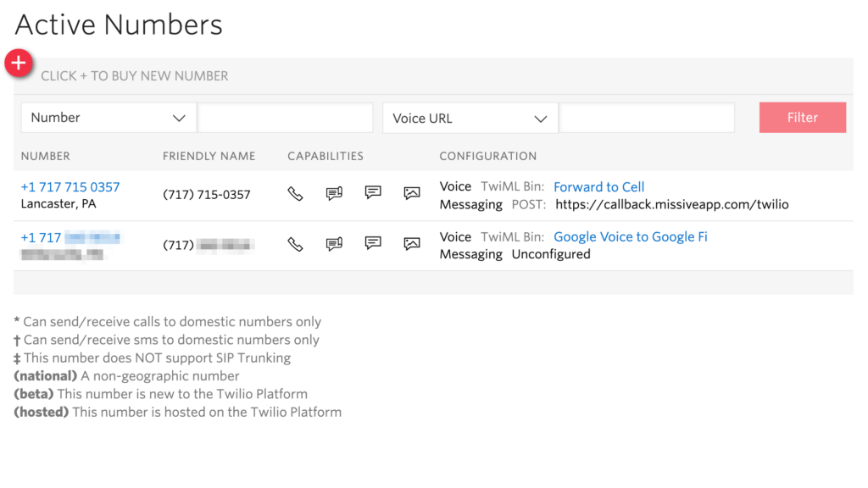Click the red plus button to buy number
This screenshot has height=488, width=868.
tap(19, 63)
